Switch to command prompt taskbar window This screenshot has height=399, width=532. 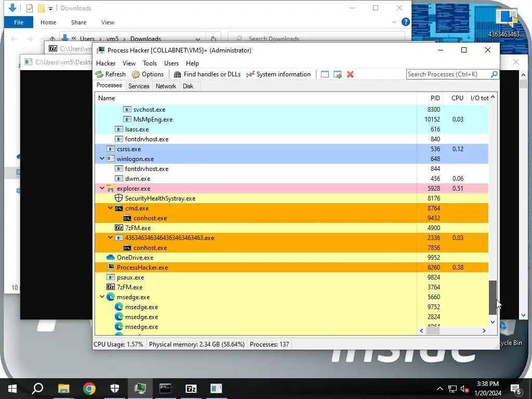165,389
